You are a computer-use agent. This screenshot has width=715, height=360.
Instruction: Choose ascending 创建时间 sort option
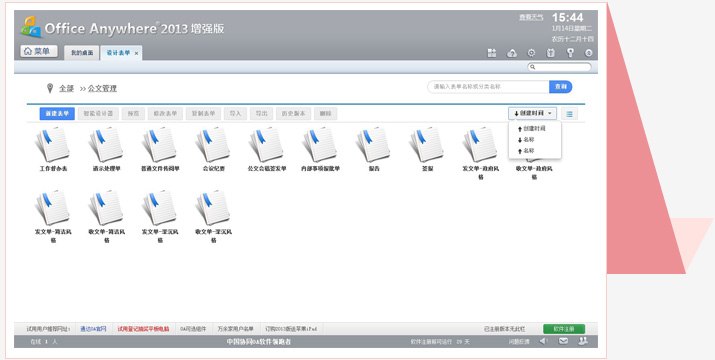click(x=532, y=129)
